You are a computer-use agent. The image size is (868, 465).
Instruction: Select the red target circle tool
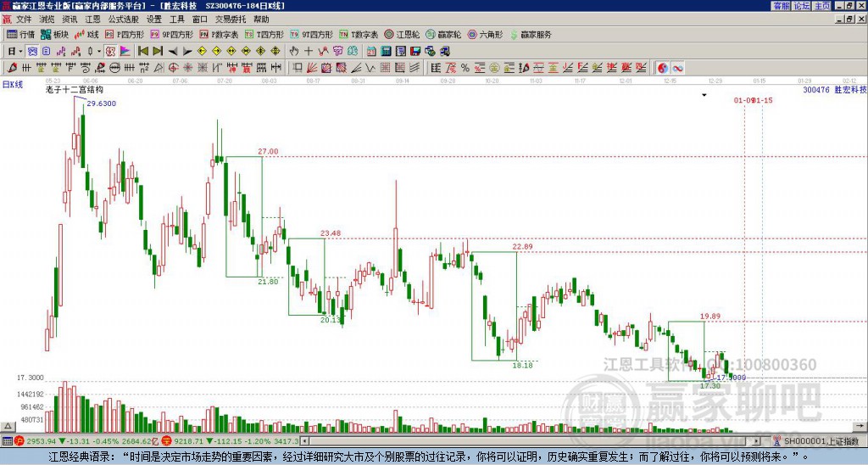(173, 68)
